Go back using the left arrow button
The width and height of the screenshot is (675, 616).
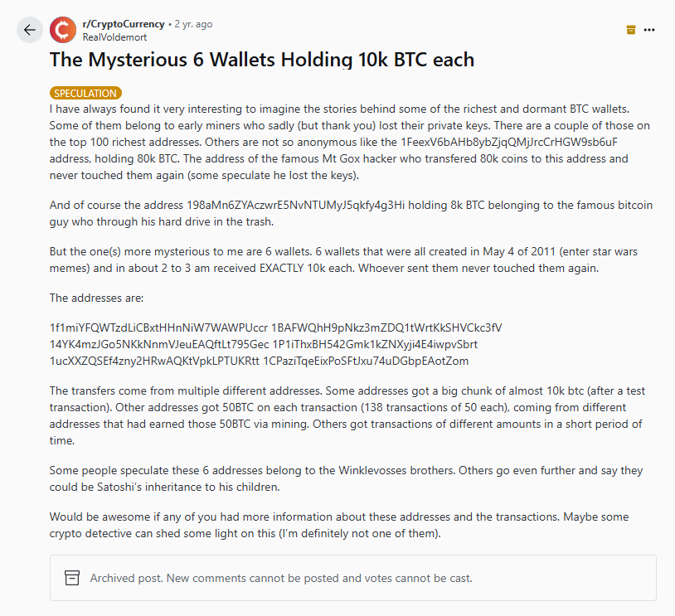click(x=30, y=30)
